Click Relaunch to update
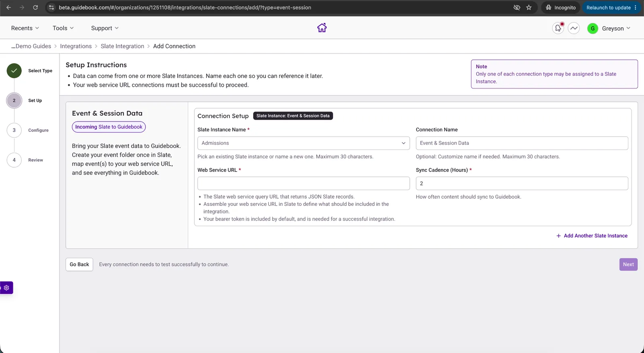Viewport: 644px width, 353px height. pyautogui.click(x=608, y=8)
